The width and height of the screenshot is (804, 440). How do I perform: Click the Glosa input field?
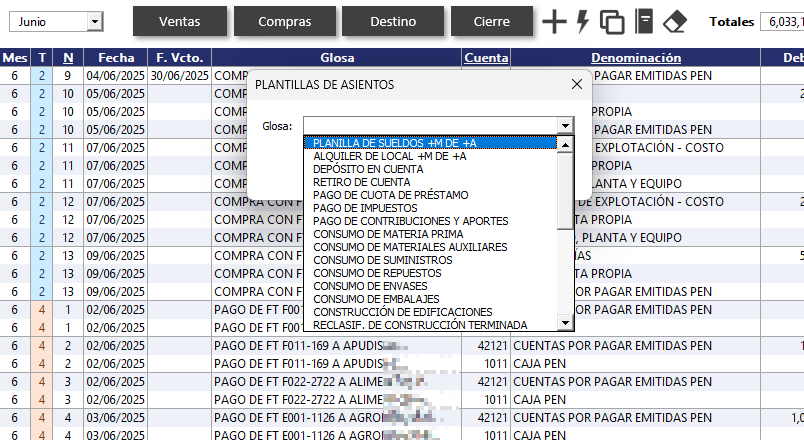(431, 126)
